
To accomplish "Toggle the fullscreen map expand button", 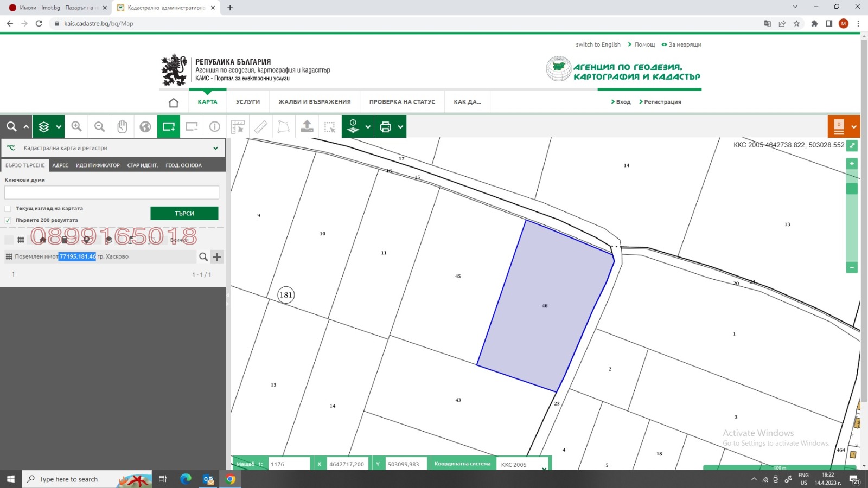I will (852, 145).
